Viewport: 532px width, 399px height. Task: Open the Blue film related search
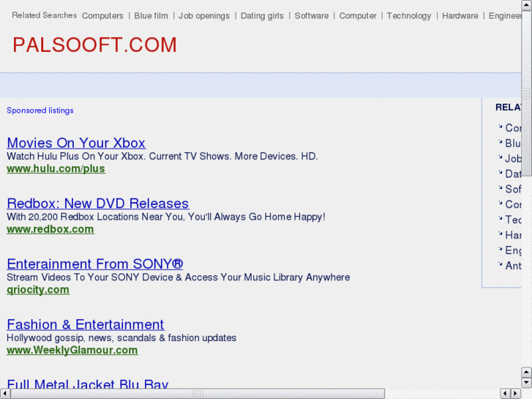pos(151,16)
